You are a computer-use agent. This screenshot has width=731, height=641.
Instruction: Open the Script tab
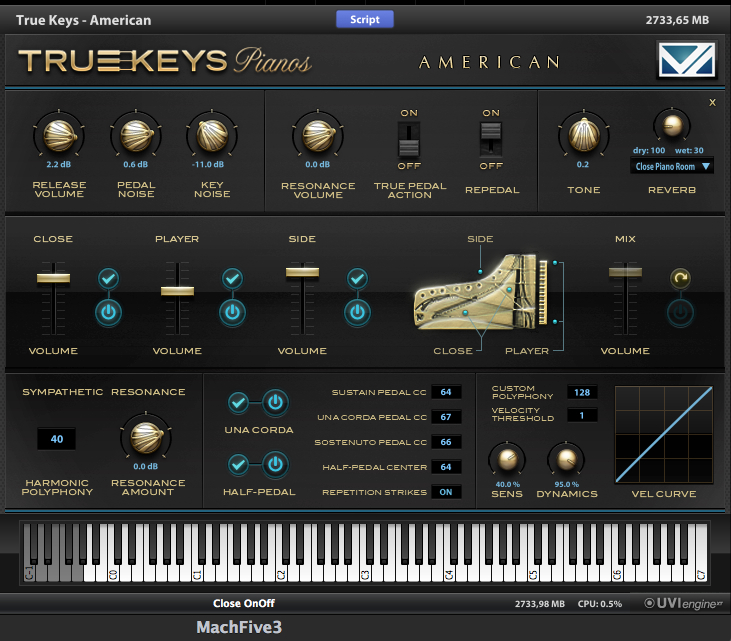pos(365,19)
